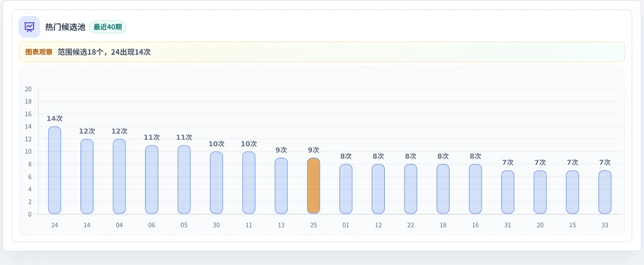Click the bar for number 20
This screenshot has height=265, width=644.
[x=540, y=192]
